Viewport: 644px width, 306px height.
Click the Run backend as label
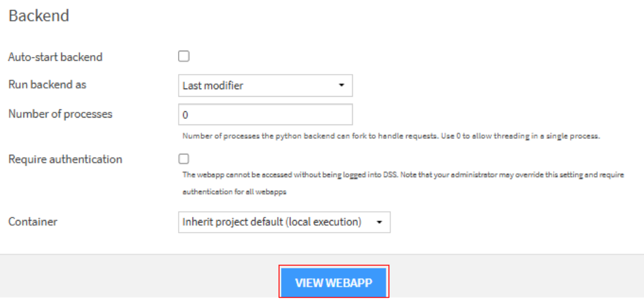coord(47,85)
